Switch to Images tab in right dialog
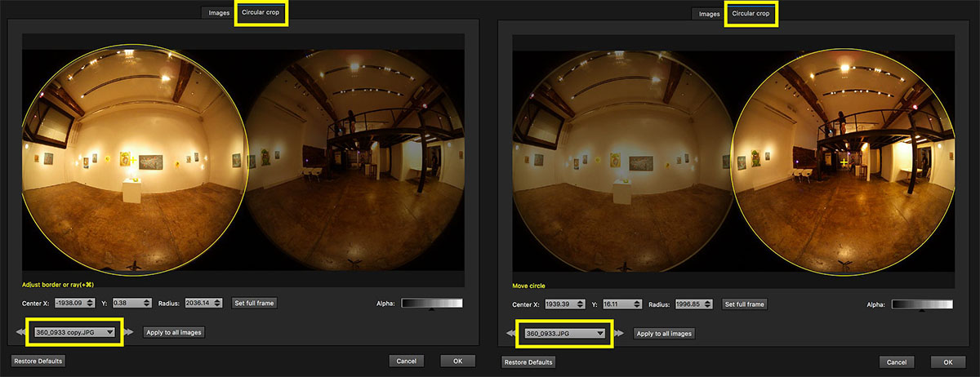The width and height of the screenshot is (980, 377). pos(708,14)
